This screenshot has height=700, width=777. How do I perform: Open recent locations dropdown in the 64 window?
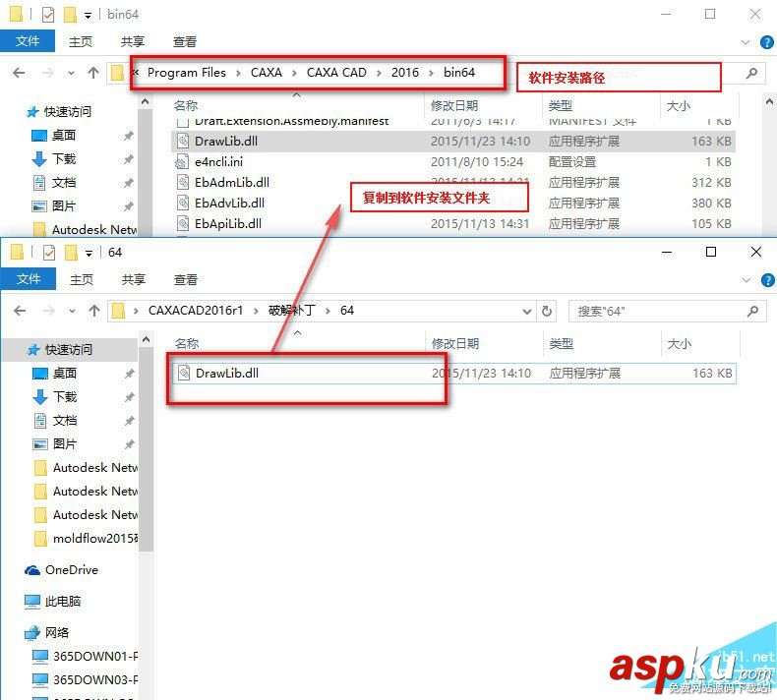(73, 311)
